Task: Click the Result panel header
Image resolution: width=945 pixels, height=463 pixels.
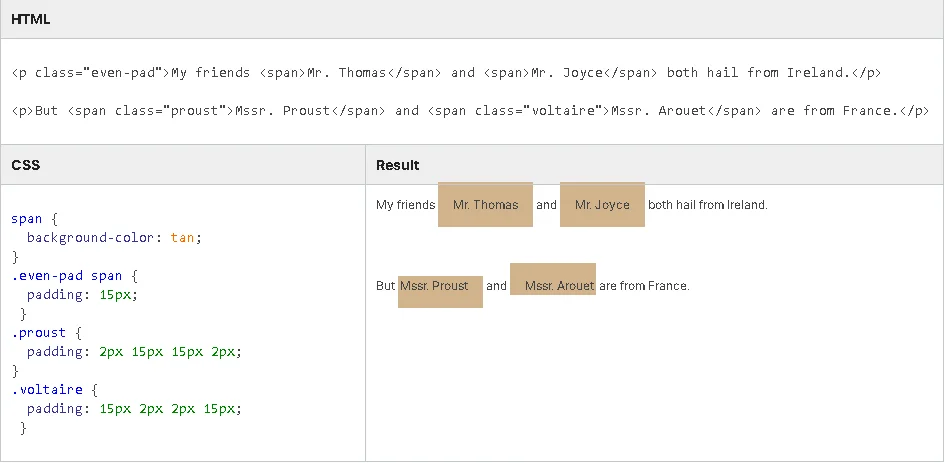Action: coord(655,165)
